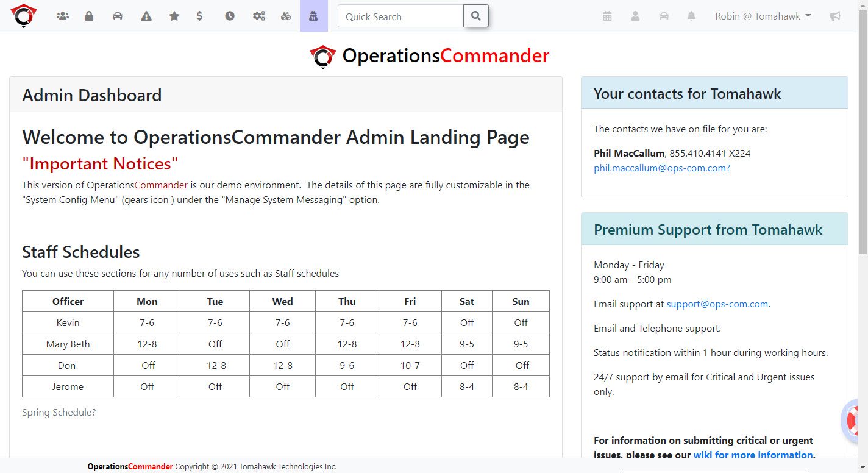This screenshot has height=473, width=868.
Task: Open the wiki for more information link
Action: pyautogui.click(x=753, y=455)
